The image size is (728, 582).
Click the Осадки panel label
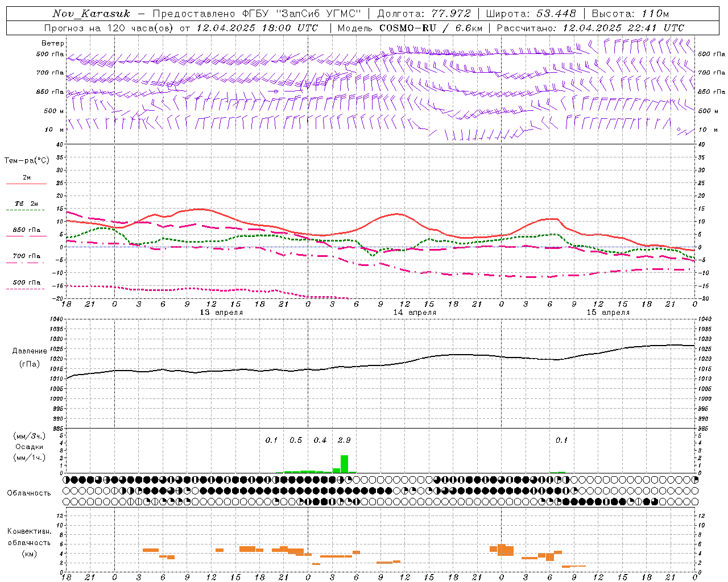tap(30, 447)
